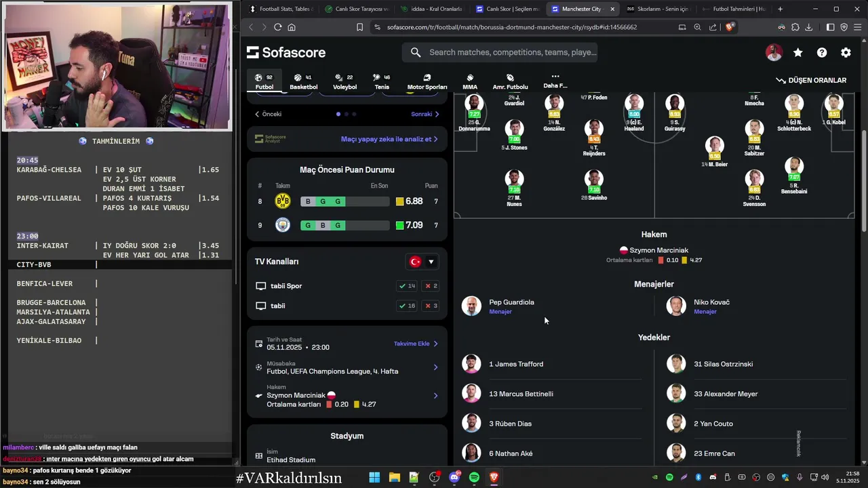Viewport: 868px width, 488px height.
Task: Open the Amr. Futbolu section
Action: pos(510,81)
